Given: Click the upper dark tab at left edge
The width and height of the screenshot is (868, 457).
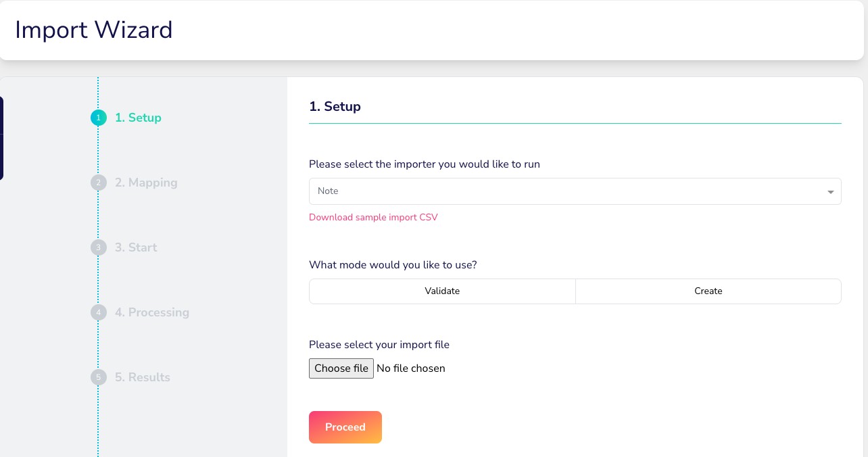Looking at the screenshot, I should click(x=1, y=115).
